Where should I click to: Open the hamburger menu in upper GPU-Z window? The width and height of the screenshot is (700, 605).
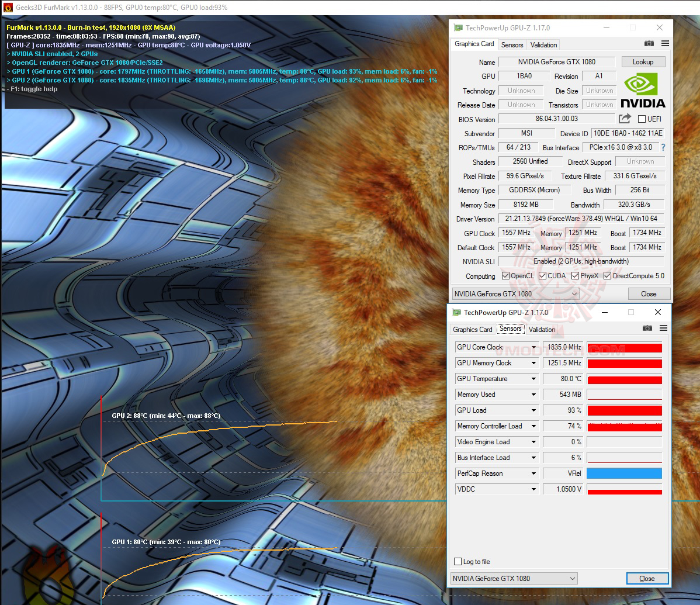pos(665,43)
